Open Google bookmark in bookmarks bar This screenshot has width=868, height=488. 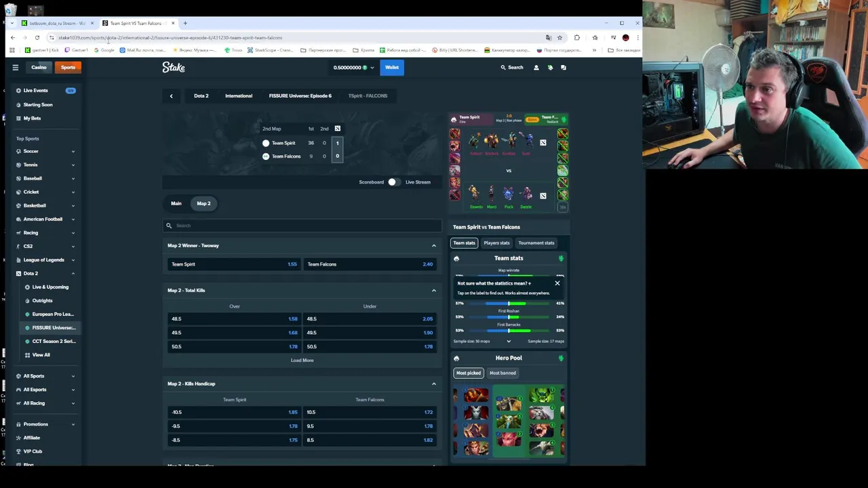click(105, 50)
